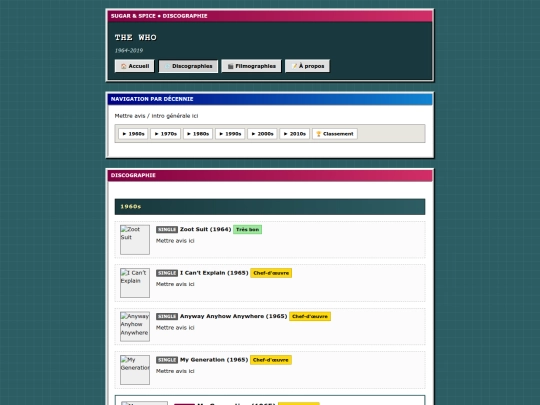Click the house icon on Accueil
Viewport: 540px width, 405px height.
pos(123,66)
